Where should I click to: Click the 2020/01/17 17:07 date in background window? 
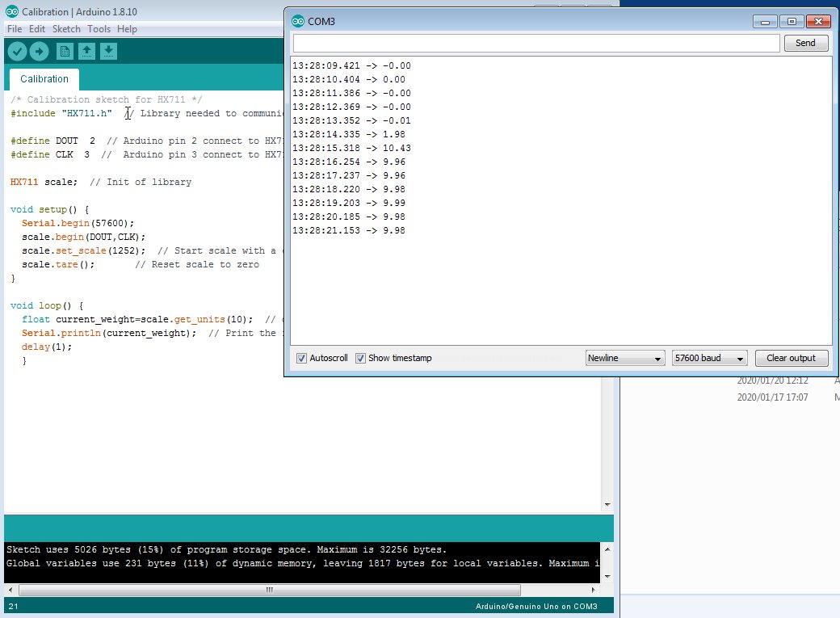772,397
